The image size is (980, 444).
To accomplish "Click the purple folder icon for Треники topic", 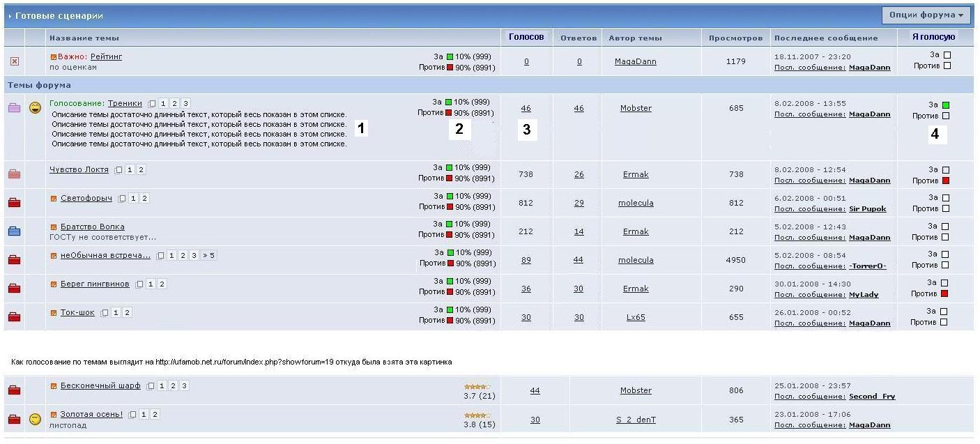I will coord(14,108).
